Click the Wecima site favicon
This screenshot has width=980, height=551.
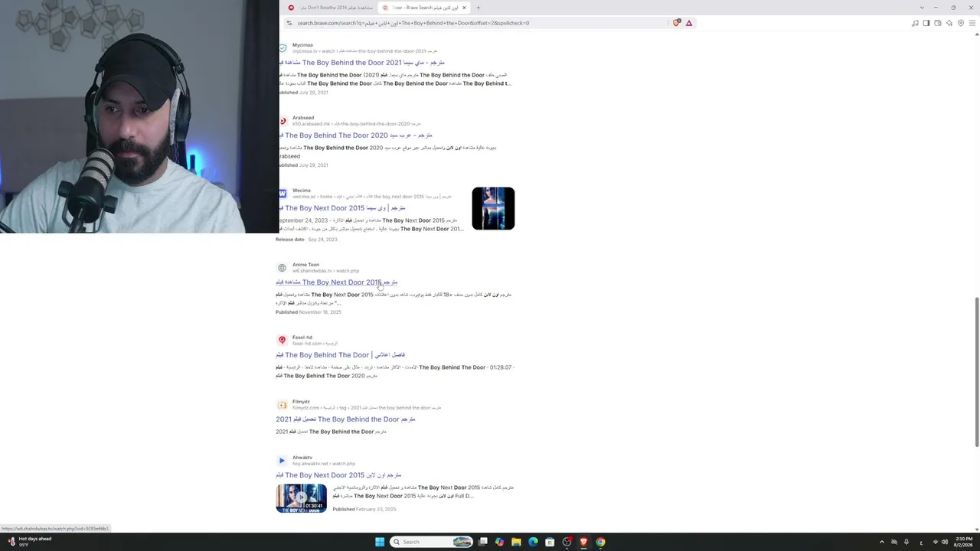[283, 194]
